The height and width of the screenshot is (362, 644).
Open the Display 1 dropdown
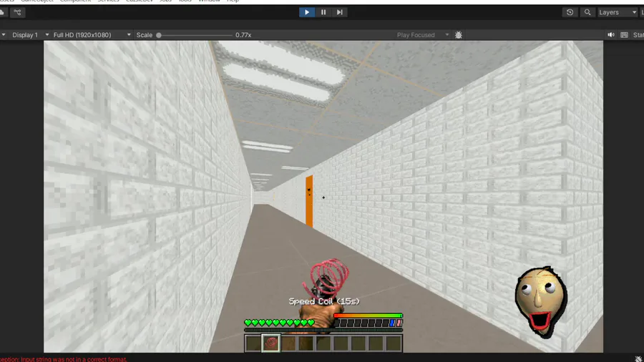pos(30,35)
